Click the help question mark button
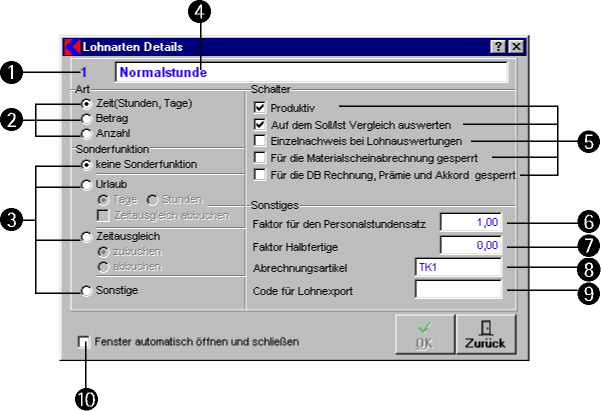Viewport: 601px width, 411px height. [x=497, y=46]
